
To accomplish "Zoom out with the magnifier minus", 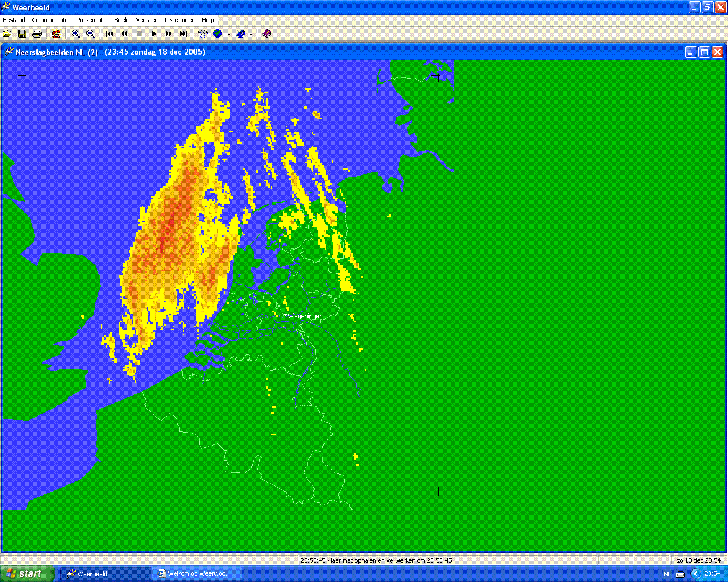I will pos(90,34).
